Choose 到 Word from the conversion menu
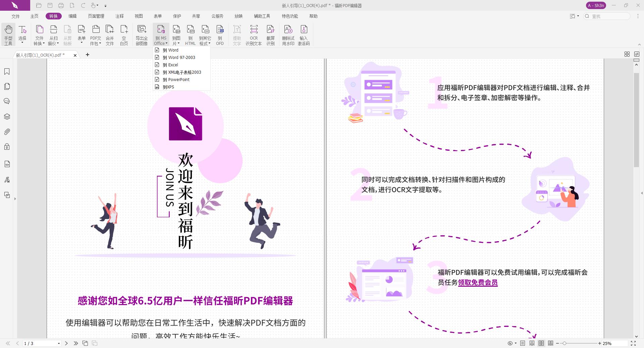The height and width of the screenshot is (348, 644). pos(171,50)
